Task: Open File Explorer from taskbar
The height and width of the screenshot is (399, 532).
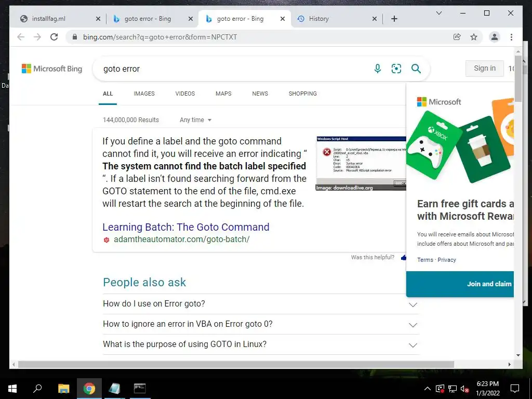Action: pyautogui.click(x=63, y=389)
